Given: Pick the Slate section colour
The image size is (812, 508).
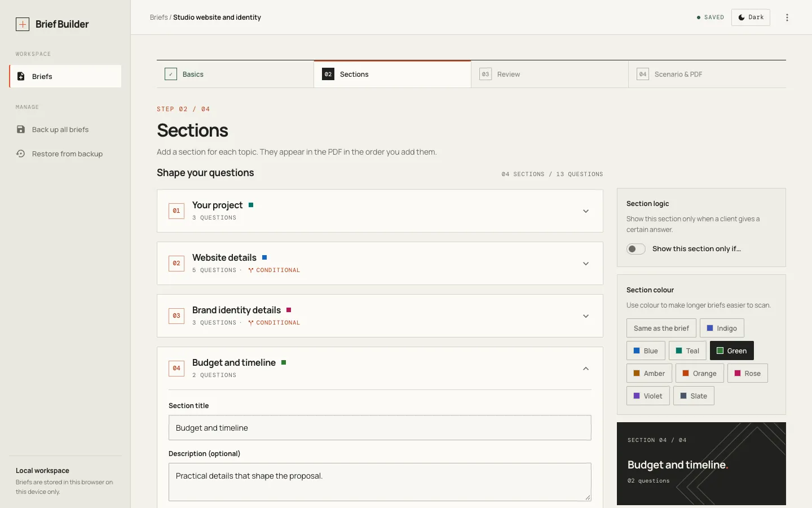Looking at the screenshot, I should tap(694, 396).
